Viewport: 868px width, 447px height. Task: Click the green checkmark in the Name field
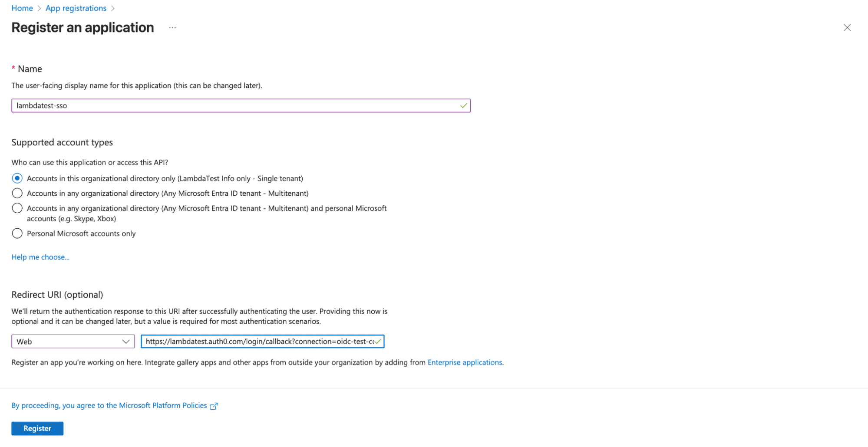(x=463, y=105)
